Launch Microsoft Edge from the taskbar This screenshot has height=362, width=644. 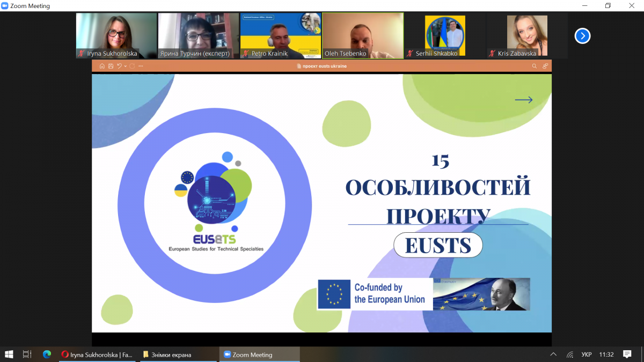point(47,354)
